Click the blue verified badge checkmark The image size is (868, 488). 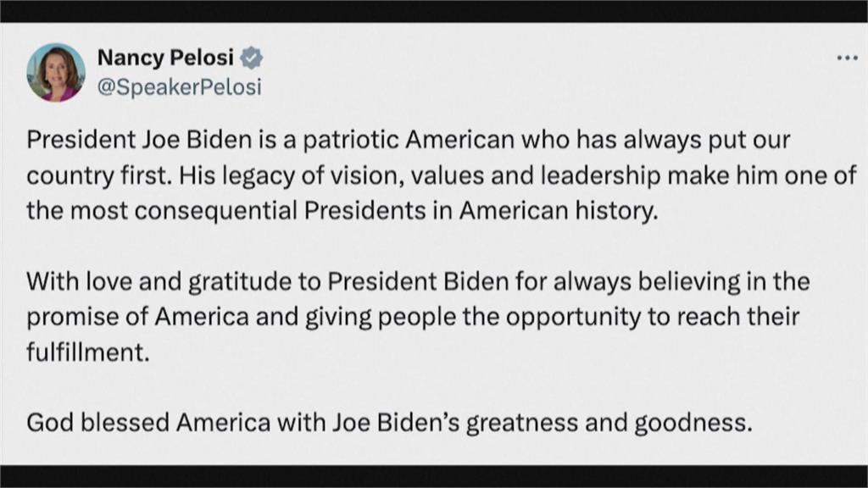(251, 58)
